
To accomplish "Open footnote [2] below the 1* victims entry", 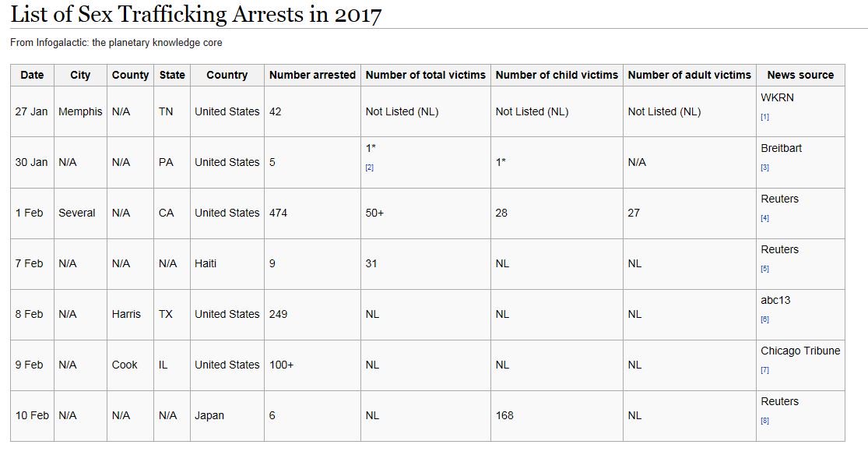I will point(369,168).
